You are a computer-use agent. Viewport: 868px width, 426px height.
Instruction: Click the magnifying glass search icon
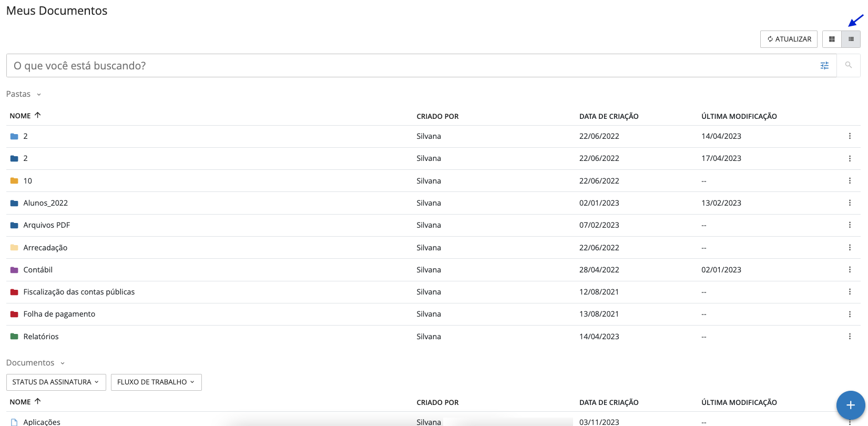[x=848, y=65]
